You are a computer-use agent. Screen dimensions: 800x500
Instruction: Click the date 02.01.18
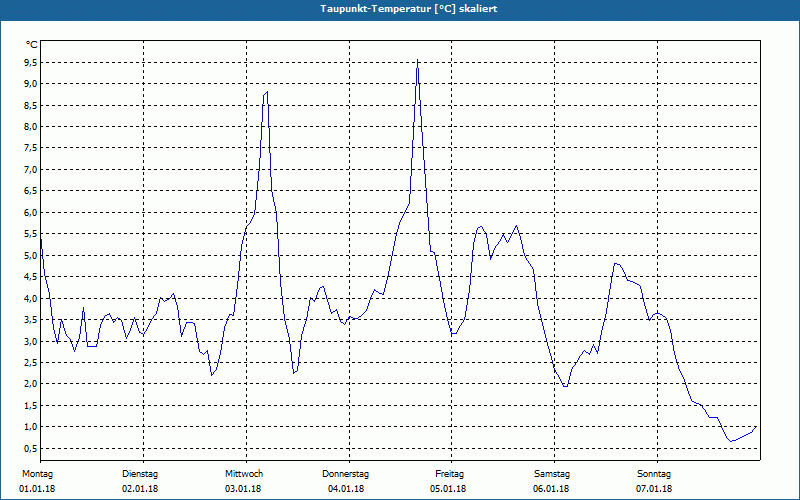click(x=140, y=489)
